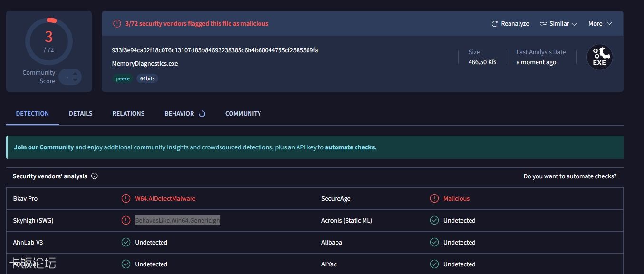The height and width of the screenshot is (274, 644).
Task: Click the malicious alert icon next to Bkav Pro
Action: pyautogui.click(x=126, y=198)
